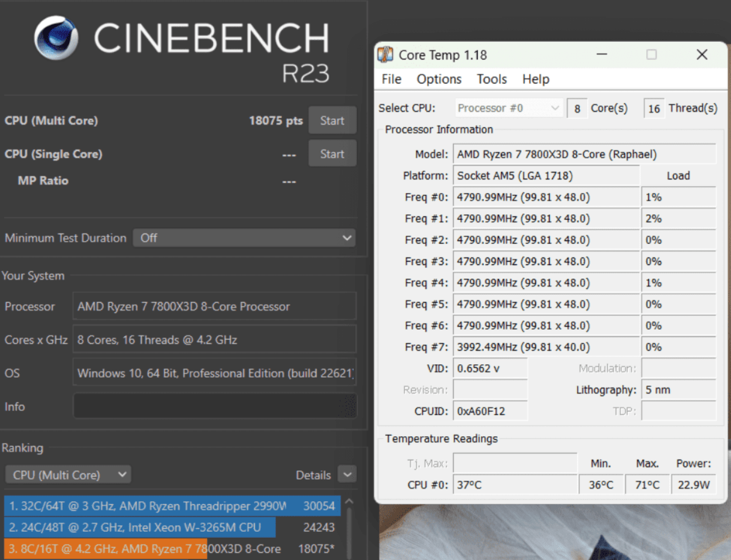Click the CPU #0 temperature 37°C field

pos(515,485)
